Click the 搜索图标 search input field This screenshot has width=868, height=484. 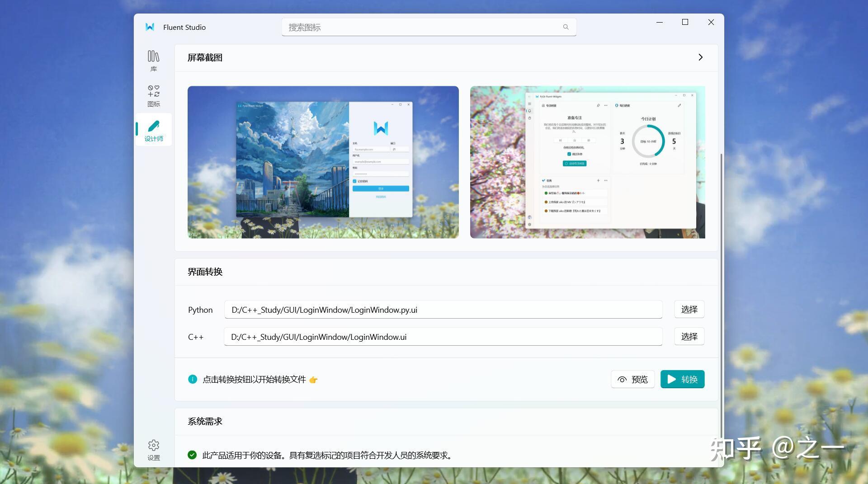(407, 27)
